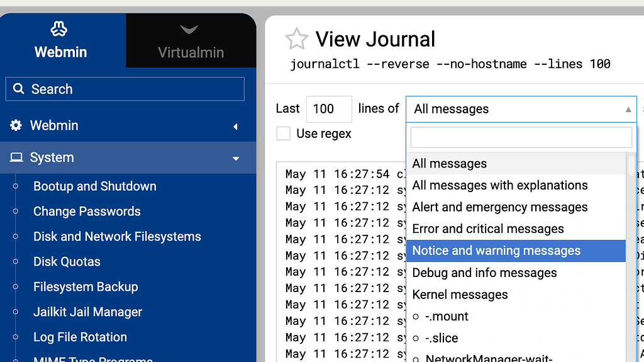644x362 pixels.
Task: Enable the Use regex checkbox
Action: click(x=284, y=133)
